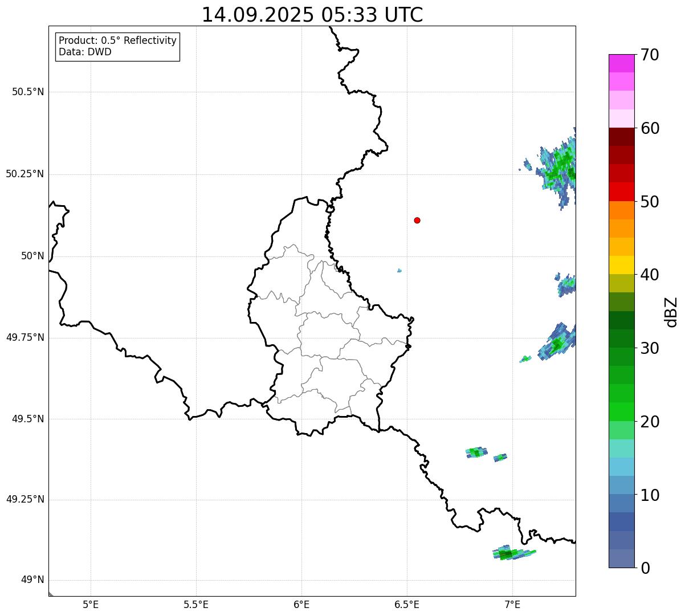The width and height of the screenshot is (685, 616).
Task: Click the "49°N" latitude label
Action: [32, 580]
